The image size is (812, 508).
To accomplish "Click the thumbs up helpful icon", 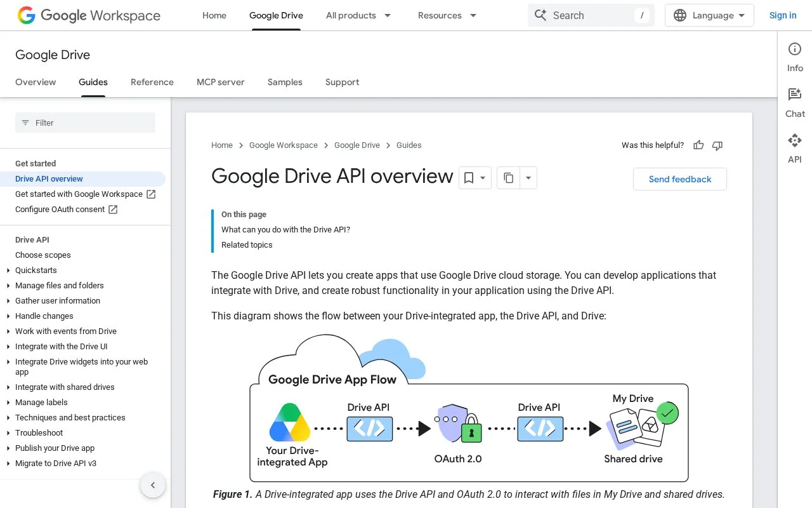I will [698, 145].
